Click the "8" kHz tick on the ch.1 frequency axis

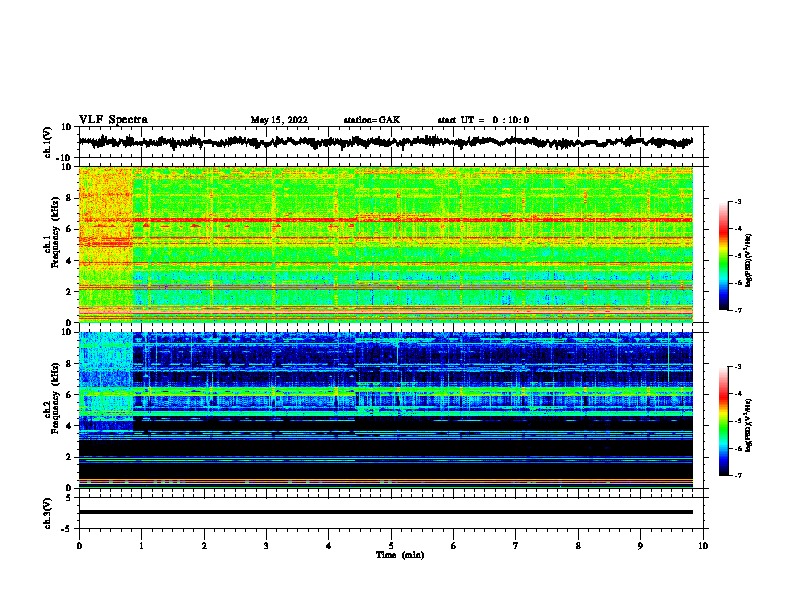tap(69, 198)
